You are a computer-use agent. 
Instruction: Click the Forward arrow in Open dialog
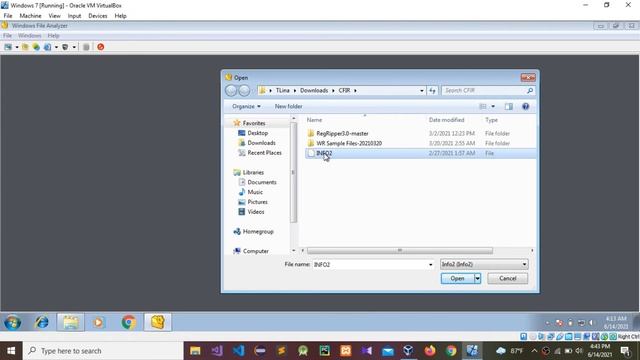click(244, 90)
